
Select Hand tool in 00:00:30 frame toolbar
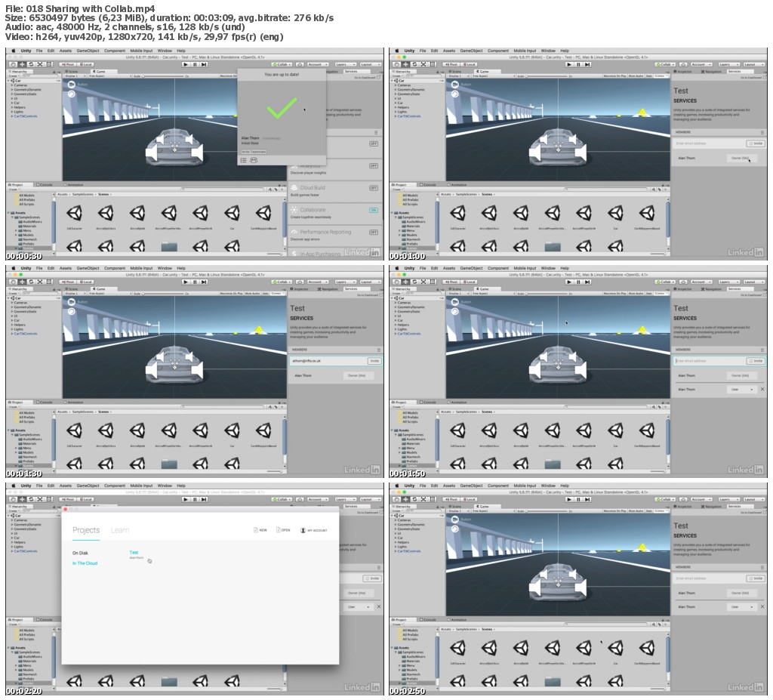(13, 64)
